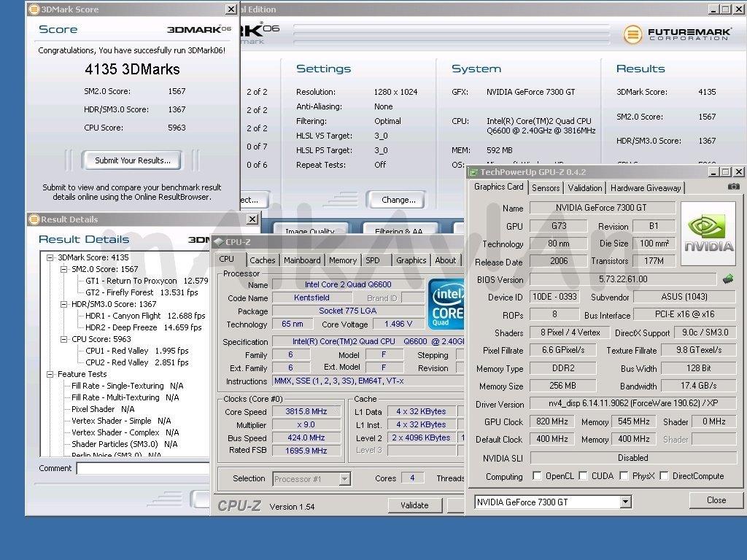
Task: Collapse the HDR/SM3.0 Score: 1367 node
Action: click(63, 304)
